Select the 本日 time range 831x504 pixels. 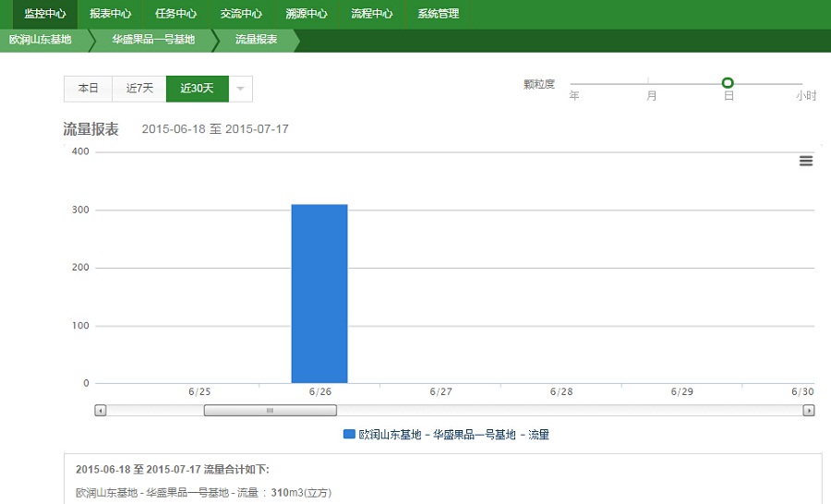pos(88,89)
